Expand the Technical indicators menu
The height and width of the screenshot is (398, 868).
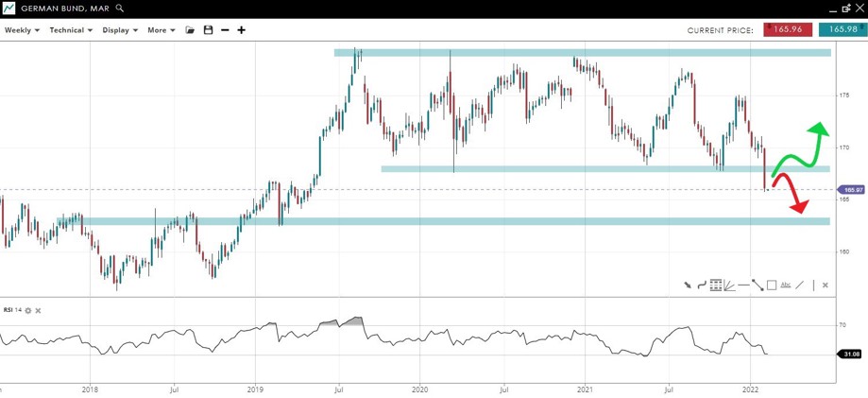tap(71, 30)
